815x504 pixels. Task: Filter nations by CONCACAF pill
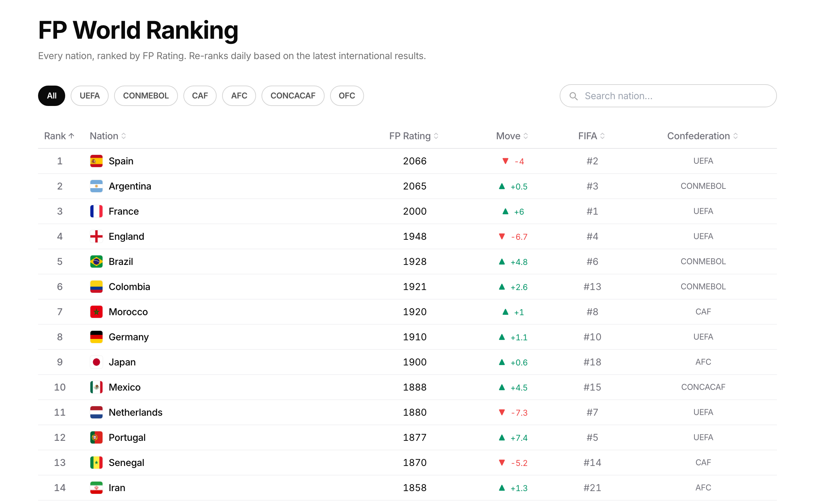tap(293, 96)
